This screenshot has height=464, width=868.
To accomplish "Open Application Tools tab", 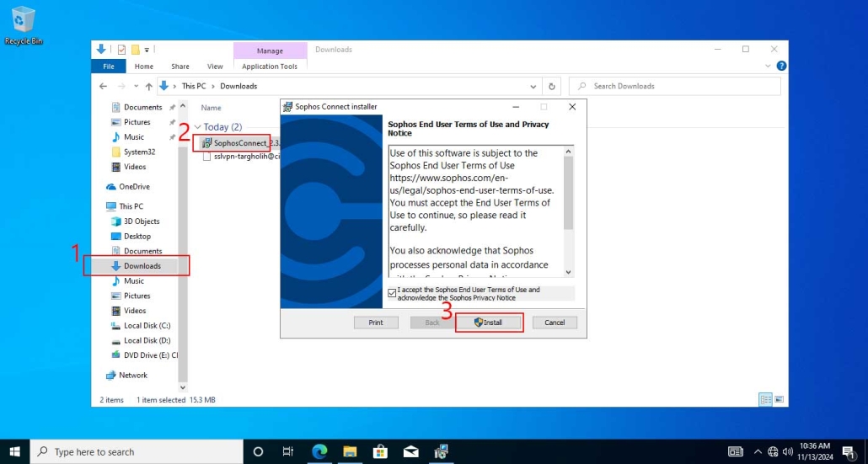I will click(x=270, y=67).
